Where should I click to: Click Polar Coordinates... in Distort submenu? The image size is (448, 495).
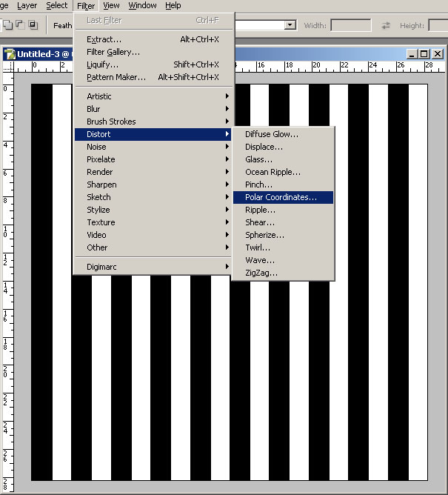click(283, 197)
